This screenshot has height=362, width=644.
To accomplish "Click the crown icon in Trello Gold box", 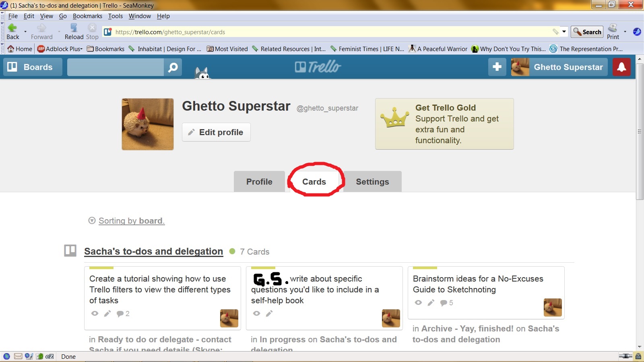I will tap(395, 117).
